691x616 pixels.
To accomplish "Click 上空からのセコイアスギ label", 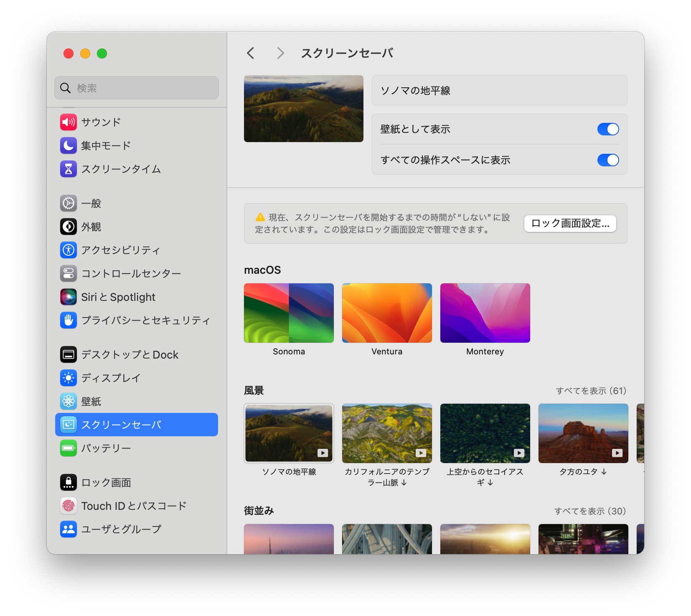I will coord(485,477).
